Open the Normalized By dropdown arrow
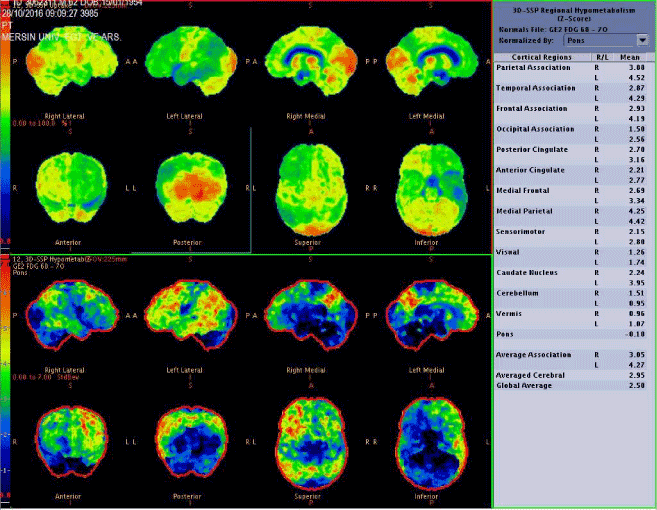 [641, 40]
